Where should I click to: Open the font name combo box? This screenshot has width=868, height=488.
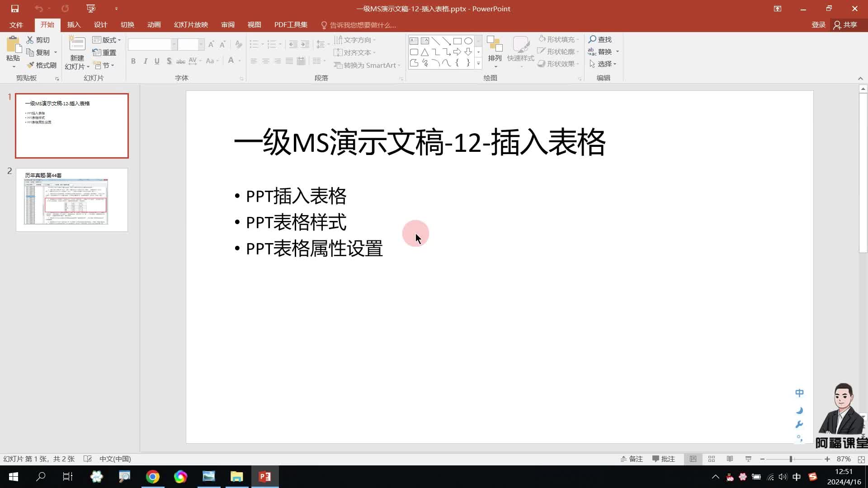click(152, 44)
